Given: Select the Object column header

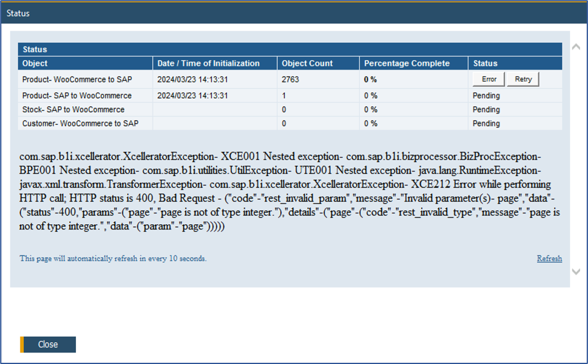Looking at the screenshot, I should point(35,63).
